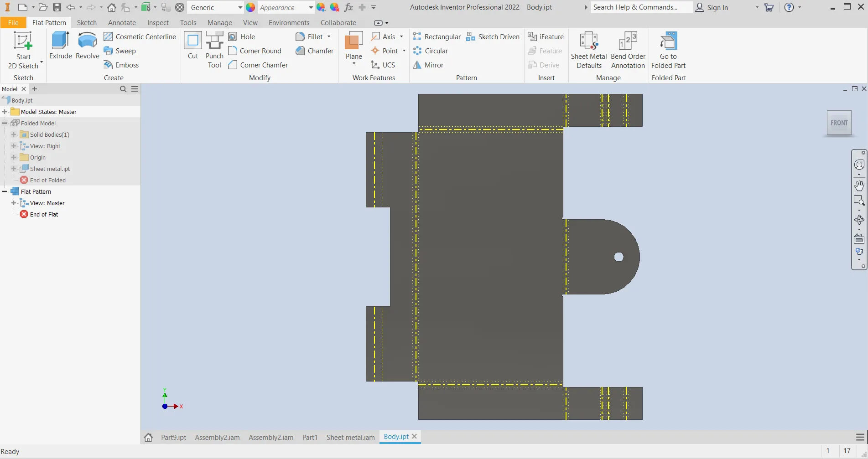Open the Plane dropdown arrow
The height and width of the screenshot is (459, 868).
pos(353,63)
